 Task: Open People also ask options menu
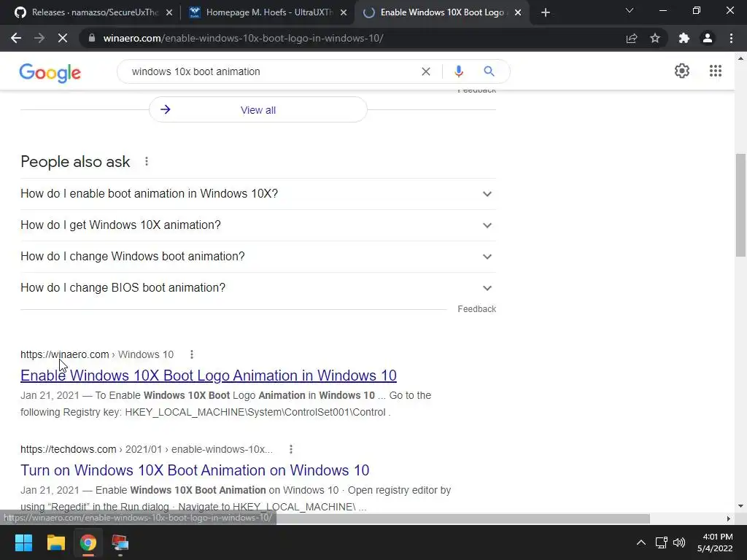click(147, 161)
